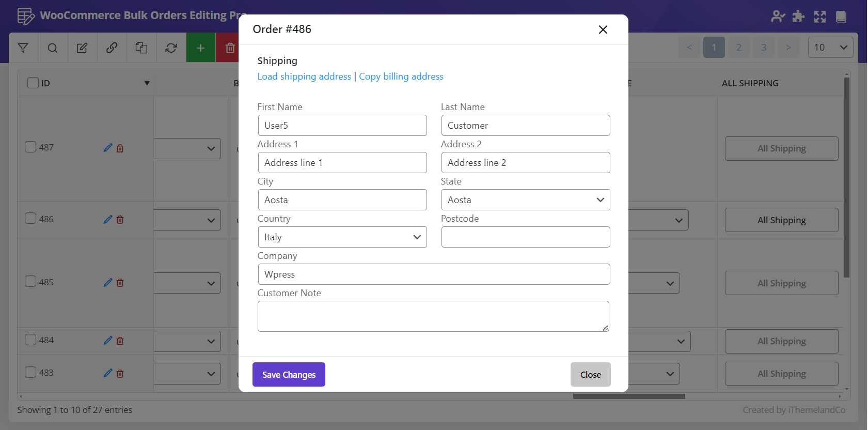Click the blue pencil edit icon for order 485

(107, 283)
